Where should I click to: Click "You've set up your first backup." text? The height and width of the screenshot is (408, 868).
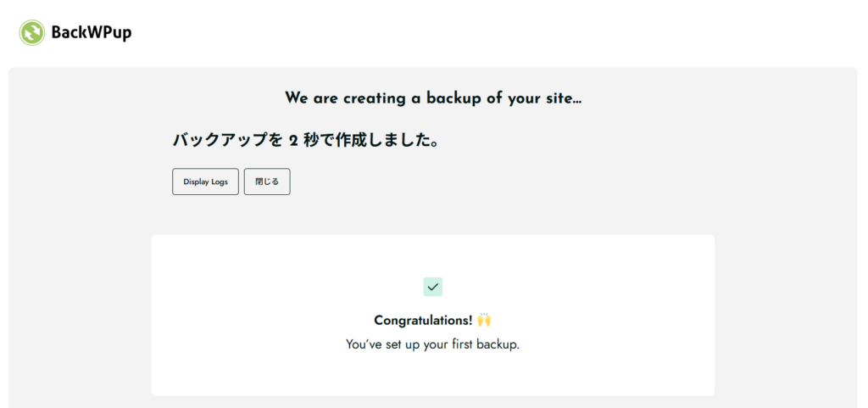pyautogui.click(x=432, y=344)
